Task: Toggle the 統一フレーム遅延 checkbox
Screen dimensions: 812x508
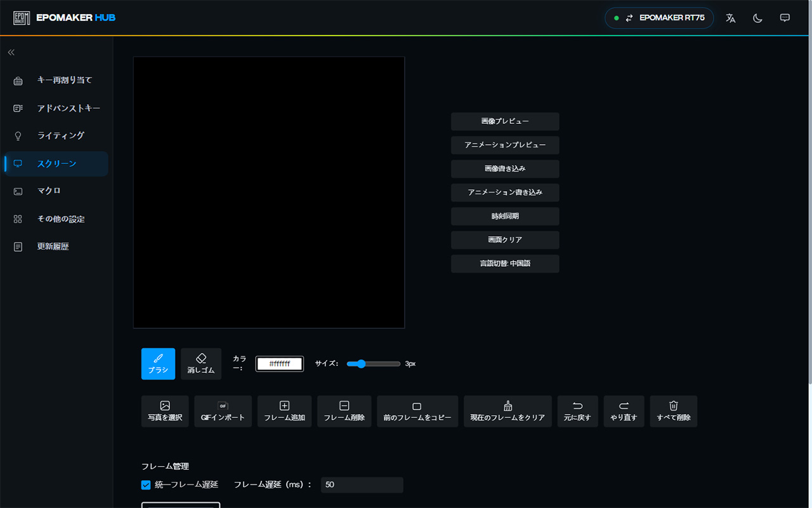Action: (x=146, y=485)
